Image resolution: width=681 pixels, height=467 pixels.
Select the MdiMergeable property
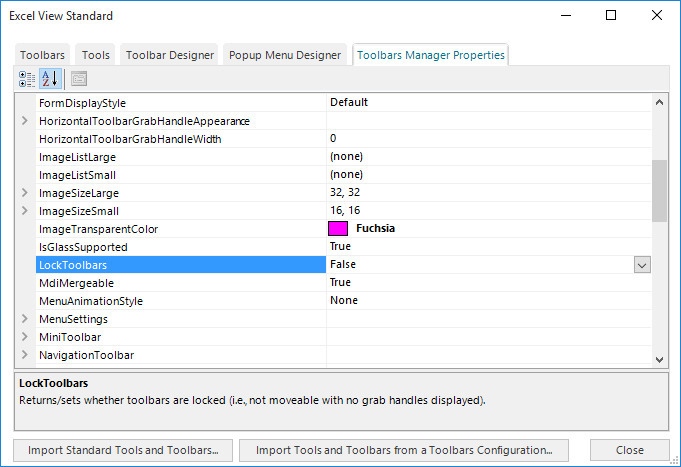(76, 283)
